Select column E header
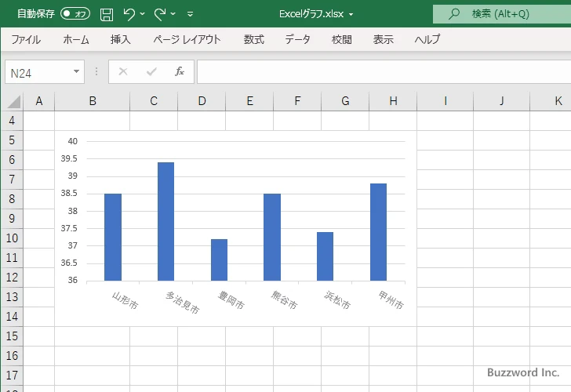This screenshot has height=392, width=571. pos(249,101)
